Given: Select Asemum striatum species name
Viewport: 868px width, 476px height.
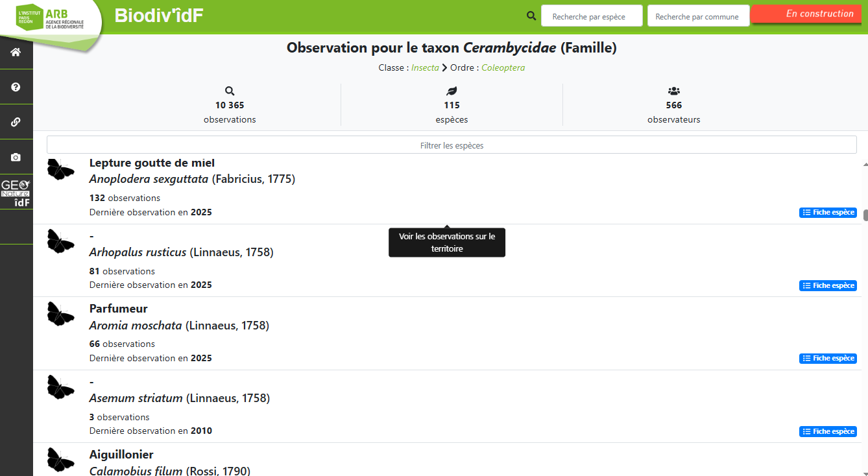Looking at the screenshot, I should (x=136, y=398).
